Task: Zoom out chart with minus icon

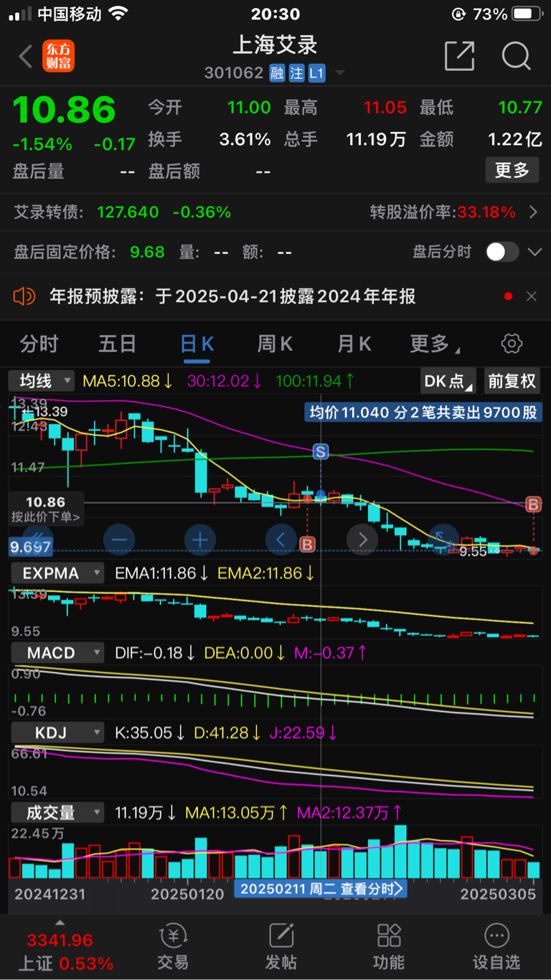Action: (x=119, y=540)
